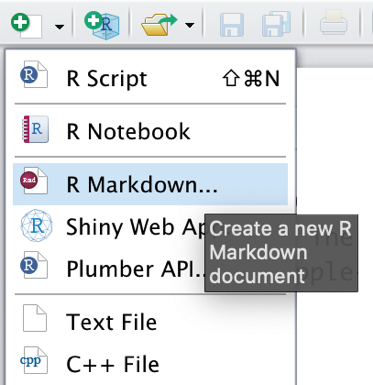Select the R Markdown... menu item

[x=150, y=184]
